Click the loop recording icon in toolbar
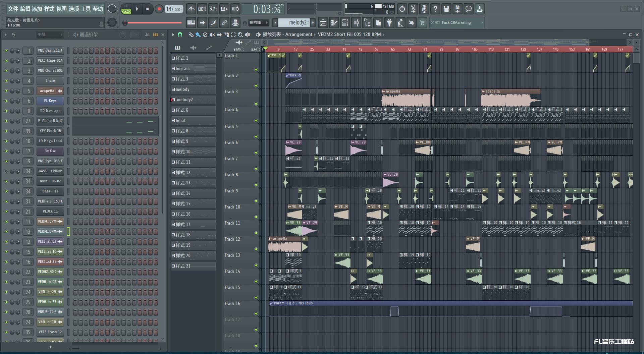 [x=235, y=9]
